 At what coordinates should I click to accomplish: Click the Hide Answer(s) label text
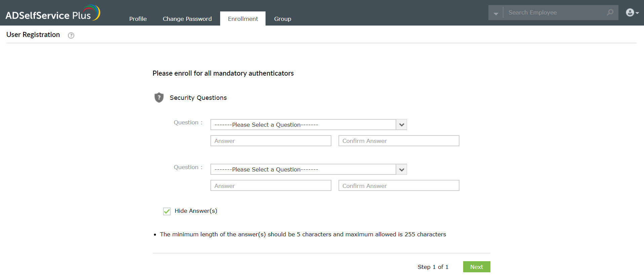tap(196, 211)
